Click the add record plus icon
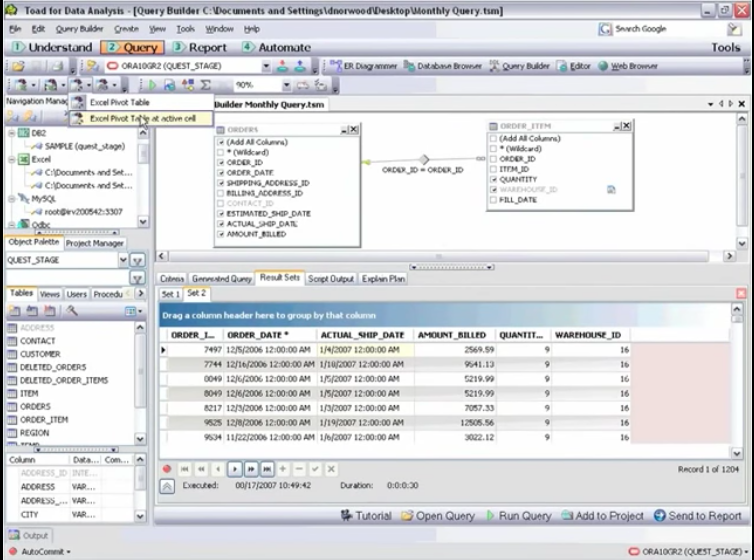The image size is (754, 560). click(283, 469)
